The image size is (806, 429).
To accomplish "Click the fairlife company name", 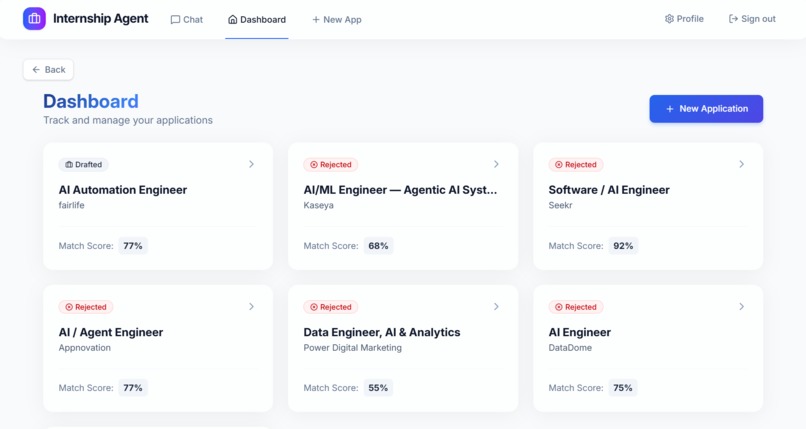I will (71, 205).
